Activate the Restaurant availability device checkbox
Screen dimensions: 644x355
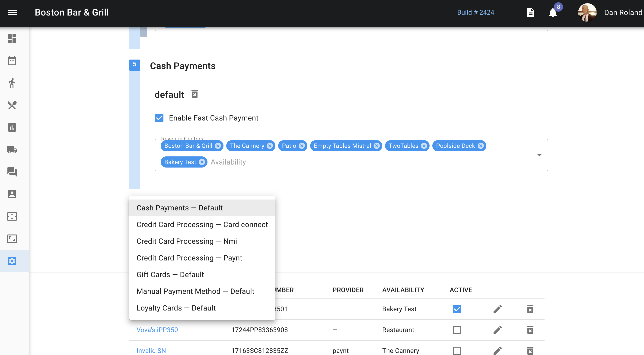click(457, 330)
